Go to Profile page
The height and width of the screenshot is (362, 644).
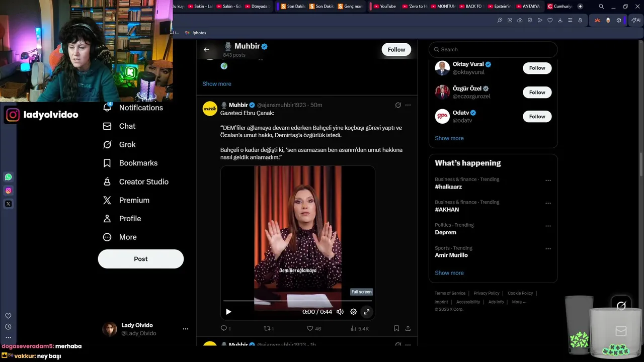point(122,219)
